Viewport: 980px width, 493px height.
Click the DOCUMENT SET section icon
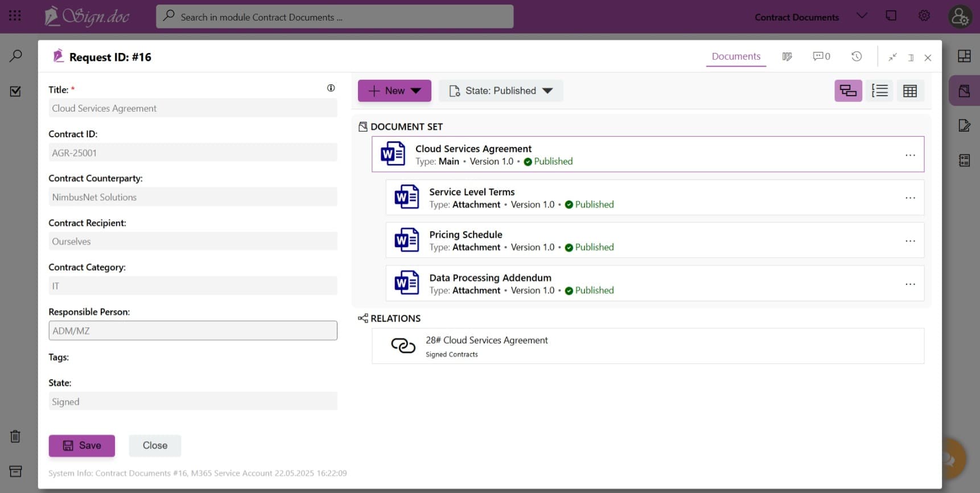363,126
